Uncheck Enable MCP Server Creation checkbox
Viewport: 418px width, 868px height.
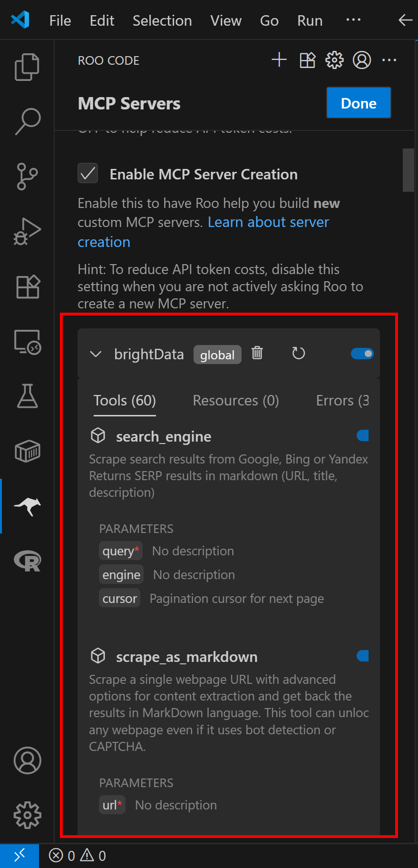coord(88,174)
